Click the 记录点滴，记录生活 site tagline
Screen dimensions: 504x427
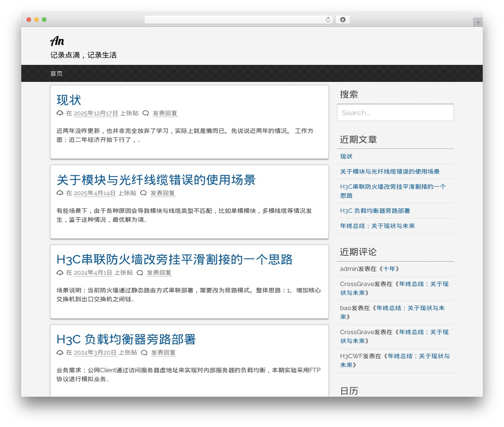(x=83, y=55)
